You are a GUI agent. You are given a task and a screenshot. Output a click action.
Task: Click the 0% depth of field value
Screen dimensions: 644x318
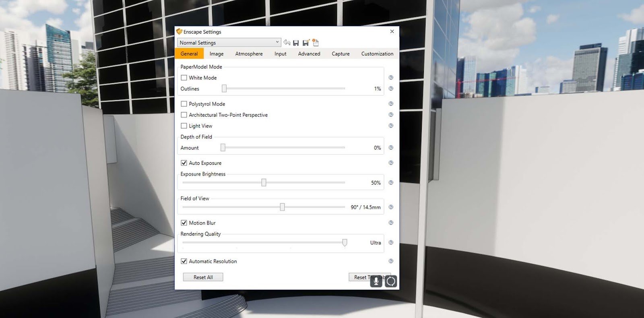tap(377, 148)
